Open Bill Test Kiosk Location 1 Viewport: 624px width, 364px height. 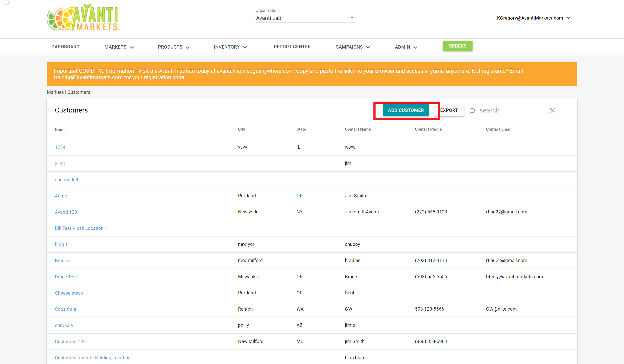(81, 228)
